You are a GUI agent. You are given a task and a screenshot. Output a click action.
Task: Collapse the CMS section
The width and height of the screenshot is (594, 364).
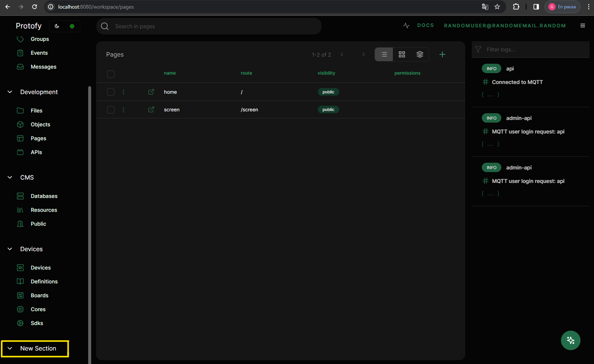[10, 177]
